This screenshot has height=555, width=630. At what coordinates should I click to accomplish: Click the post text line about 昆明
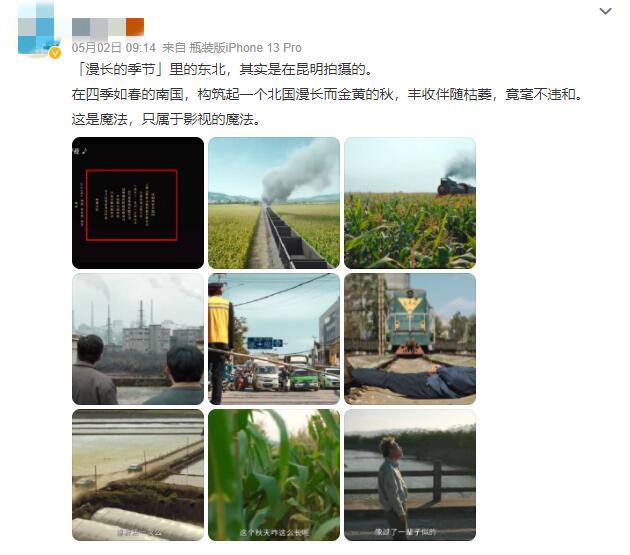coord(223,70)
